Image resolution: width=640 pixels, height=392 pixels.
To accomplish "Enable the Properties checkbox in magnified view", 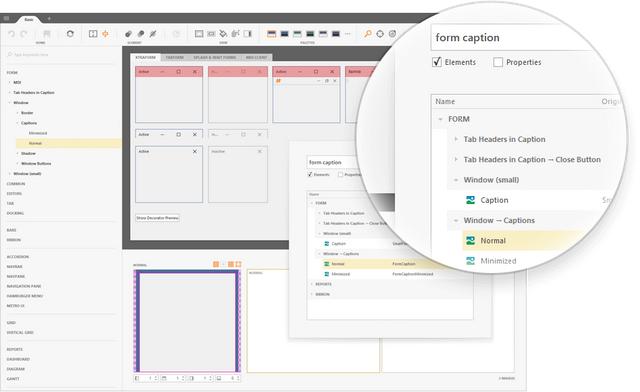I will [498, 62].
